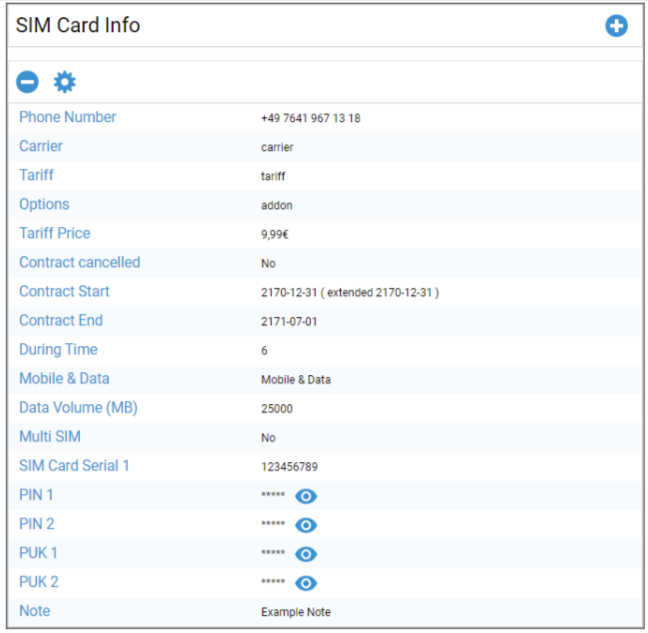
Task: Click the Example Note text
Action: click(295, 612)
